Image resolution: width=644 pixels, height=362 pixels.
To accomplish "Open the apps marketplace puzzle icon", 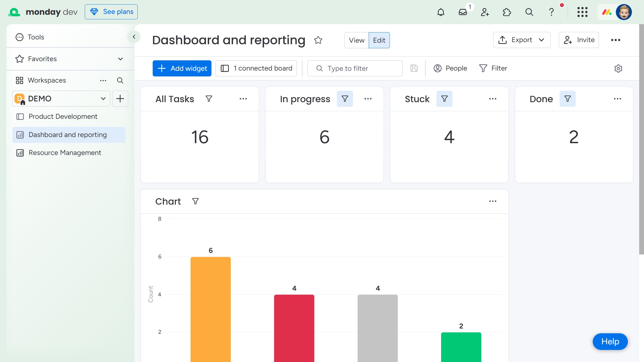I will tap(507, 12).
